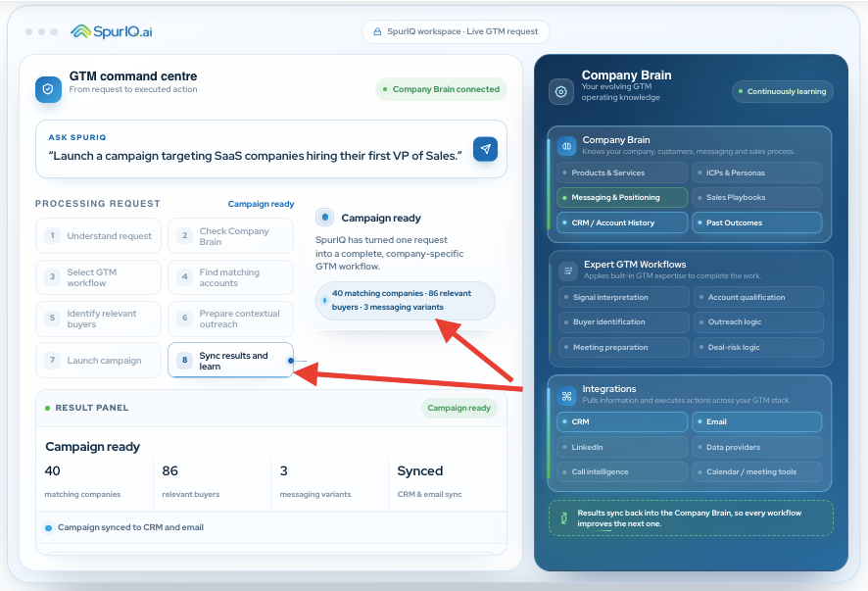Click the Campaign ready card dot icon
The height and width of the screenshot is (591, 868).
click(x=325, y=218)
